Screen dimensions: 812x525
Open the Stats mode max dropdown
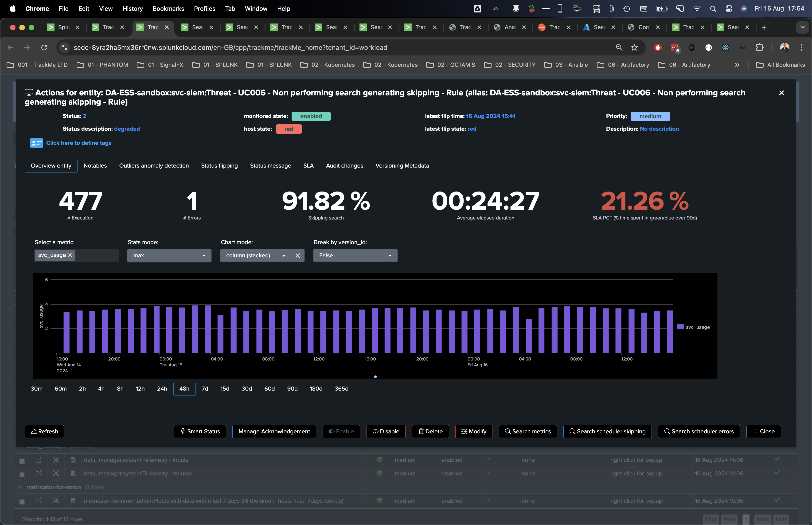coord(169,255)
